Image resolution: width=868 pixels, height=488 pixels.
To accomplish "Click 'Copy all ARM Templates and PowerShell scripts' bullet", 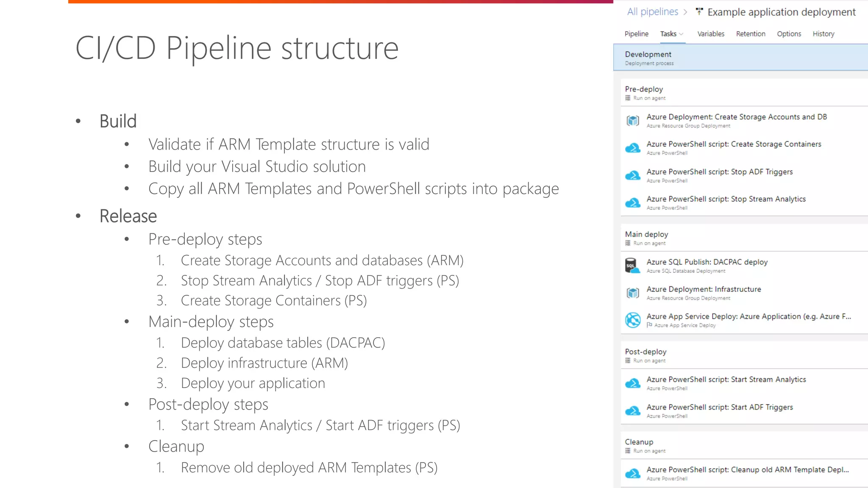I will 353,189.
